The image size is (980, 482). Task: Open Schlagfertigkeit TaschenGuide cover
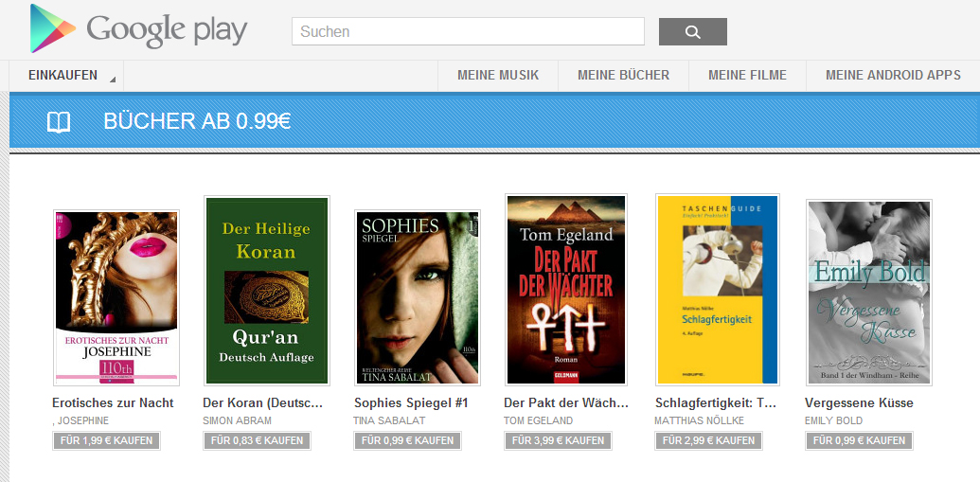pos(718,290)
